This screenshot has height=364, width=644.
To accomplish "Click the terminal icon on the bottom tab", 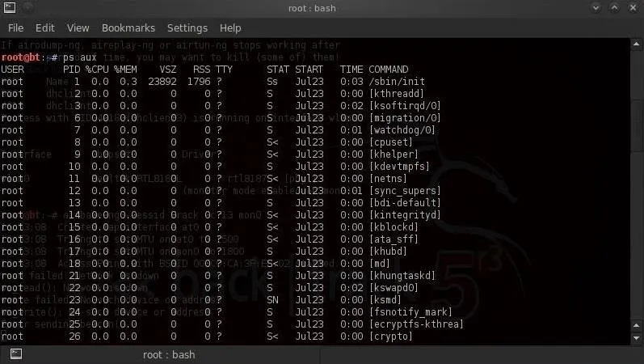I will tap(16, 353).
